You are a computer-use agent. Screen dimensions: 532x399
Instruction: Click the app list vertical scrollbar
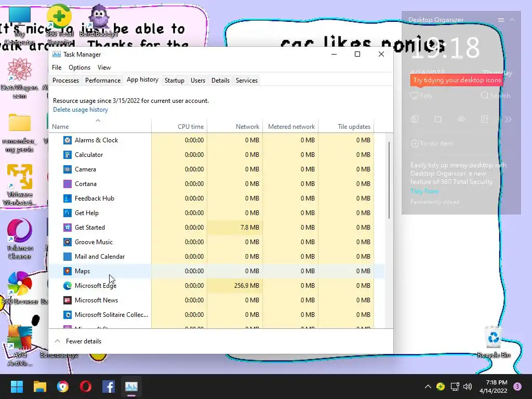pos(389,180)
